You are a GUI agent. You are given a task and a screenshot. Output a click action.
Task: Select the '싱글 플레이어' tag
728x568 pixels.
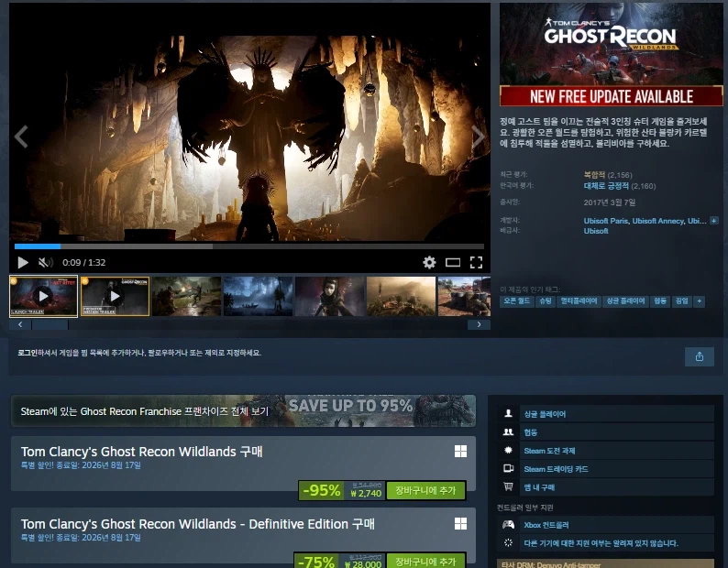pos(625,301)
